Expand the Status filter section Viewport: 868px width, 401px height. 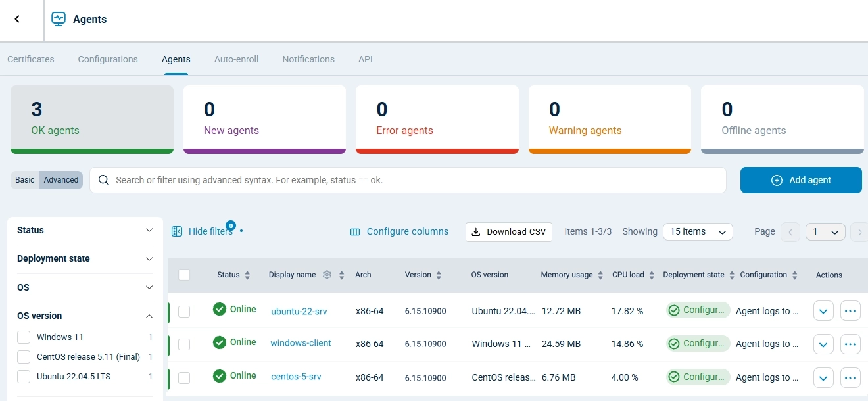pos(85,231)
